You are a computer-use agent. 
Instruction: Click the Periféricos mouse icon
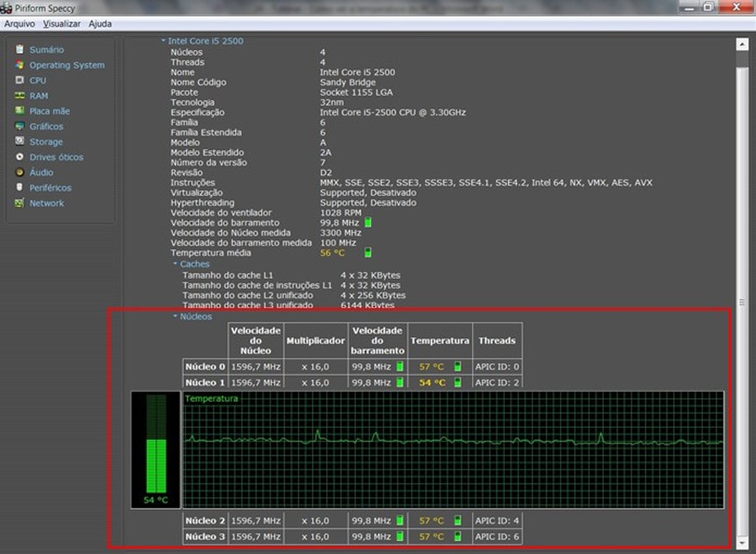pyautogui.click(x=20, y=187)
